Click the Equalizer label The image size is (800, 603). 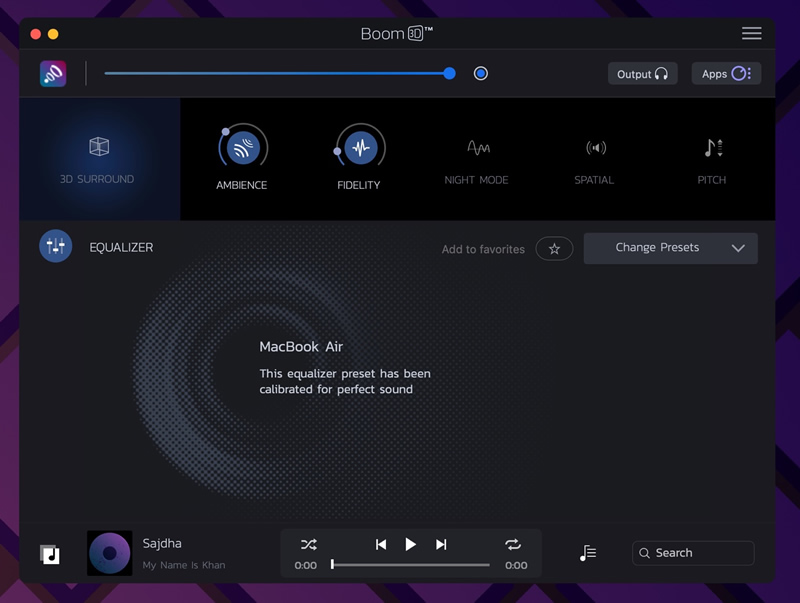coord(121,247)
